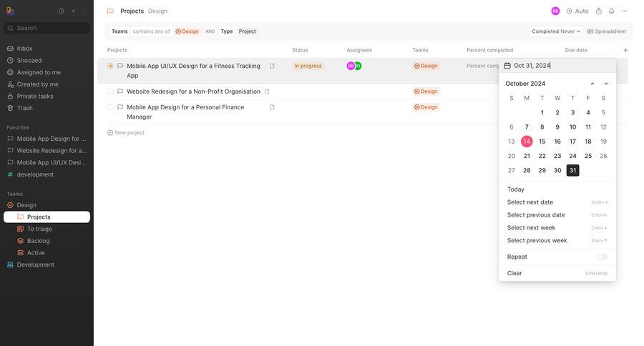Click the Due date column header
Screen dimensions: 644x346
[x=576, y=50]
